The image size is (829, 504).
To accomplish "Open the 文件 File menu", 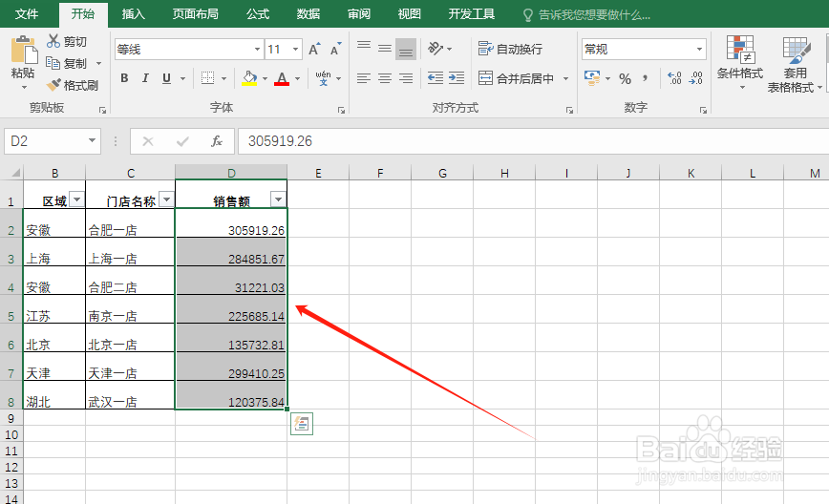I will 26,13.
